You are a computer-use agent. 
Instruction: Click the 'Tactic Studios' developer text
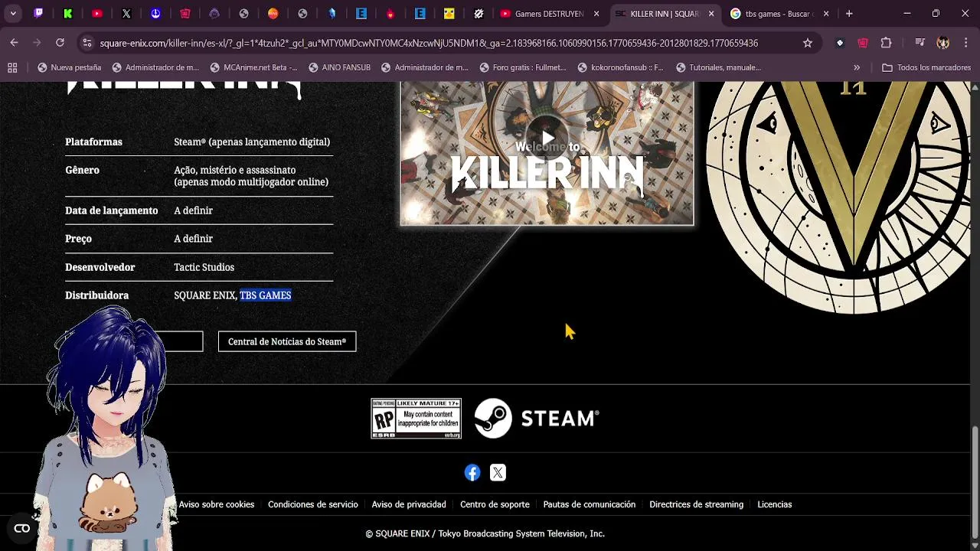point(204,267)
